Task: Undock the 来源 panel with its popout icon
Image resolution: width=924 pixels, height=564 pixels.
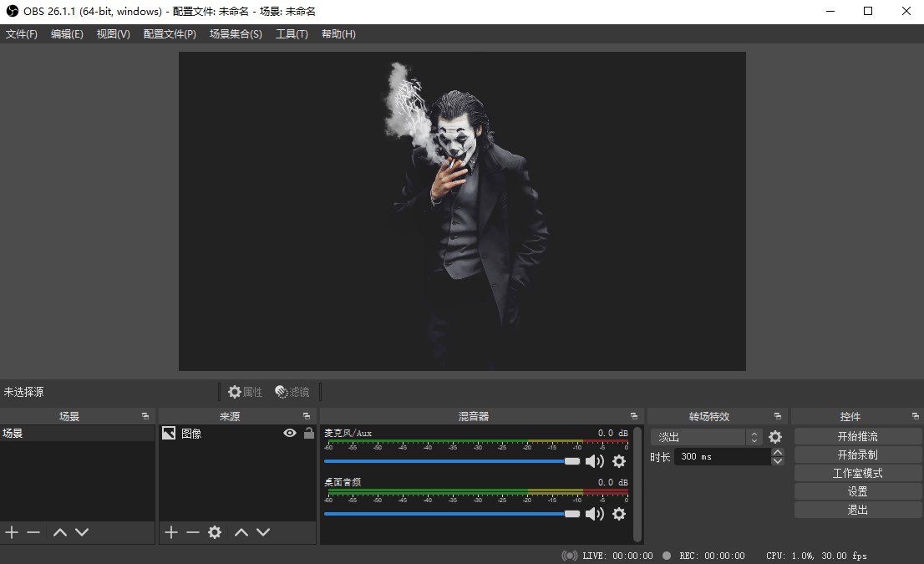Action: click(307, 416)
